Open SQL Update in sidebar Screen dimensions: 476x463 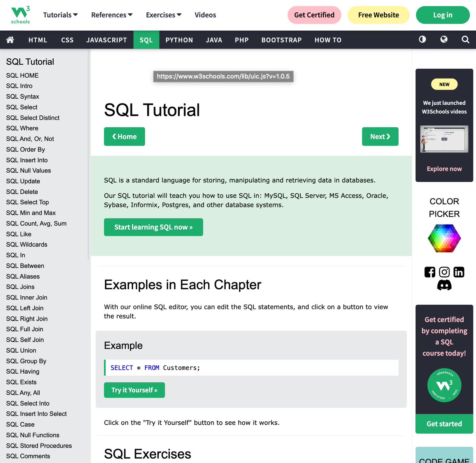tap(23, 181)
